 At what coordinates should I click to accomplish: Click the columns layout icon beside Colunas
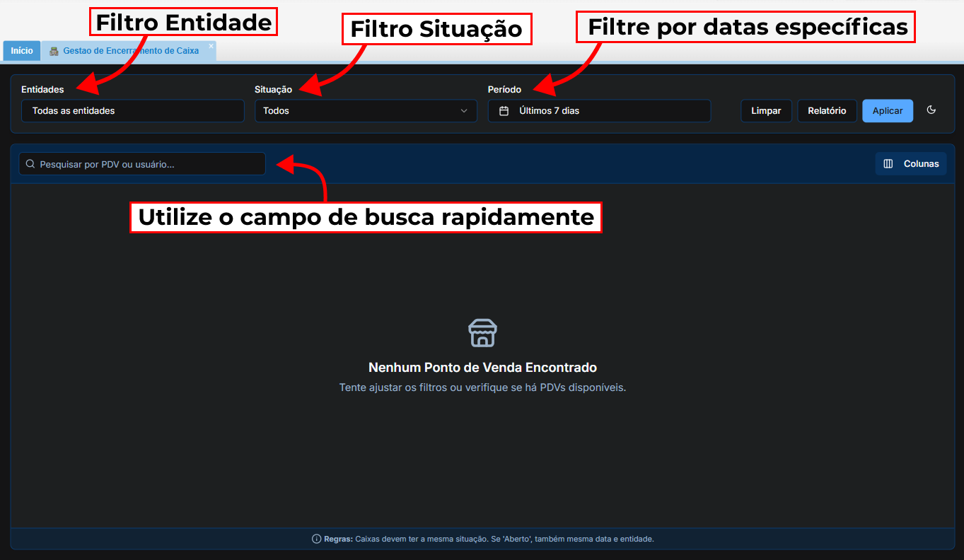pyautogui.click(x=888, y=164)
